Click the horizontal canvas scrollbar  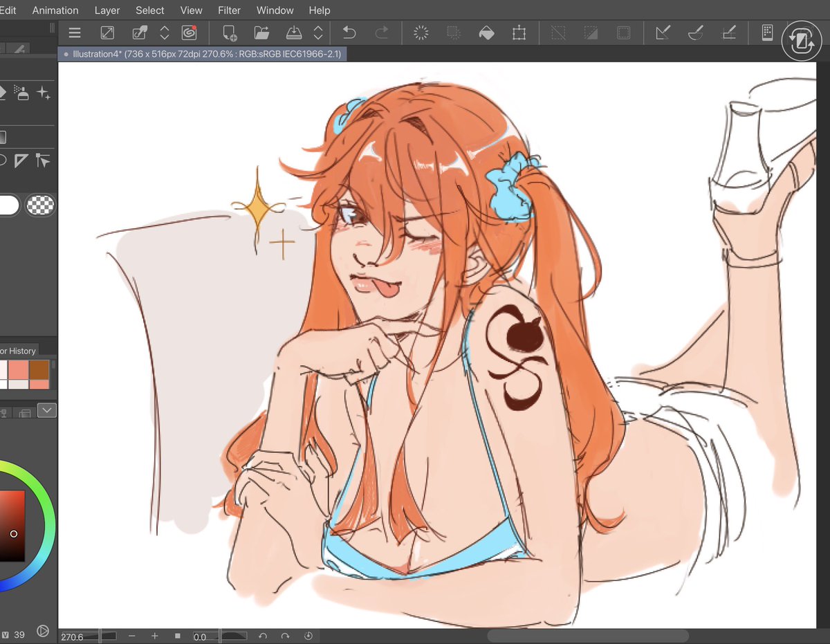click(x=588, y=636)
